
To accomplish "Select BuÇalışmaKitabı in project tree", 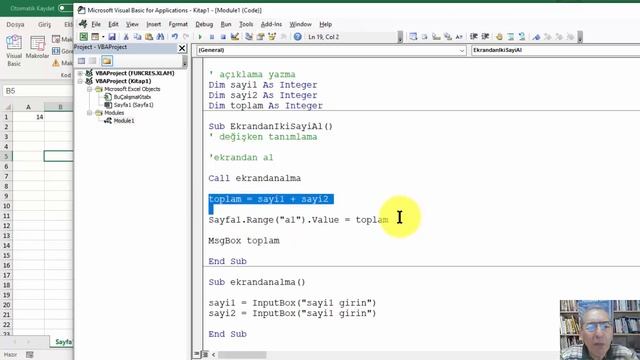I will [132, 97].
